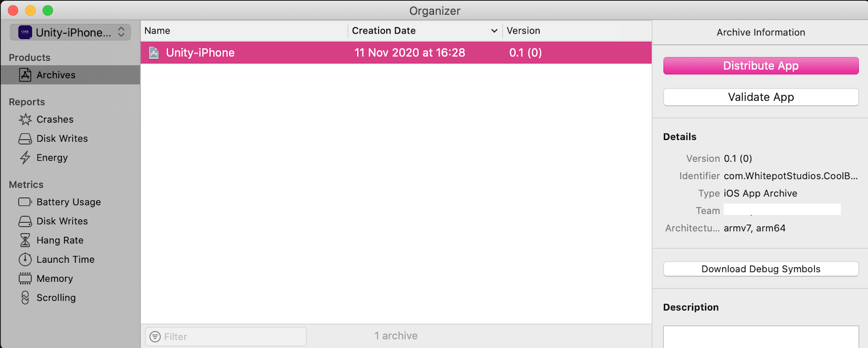Open Disk Writes label under Reports

62,138
